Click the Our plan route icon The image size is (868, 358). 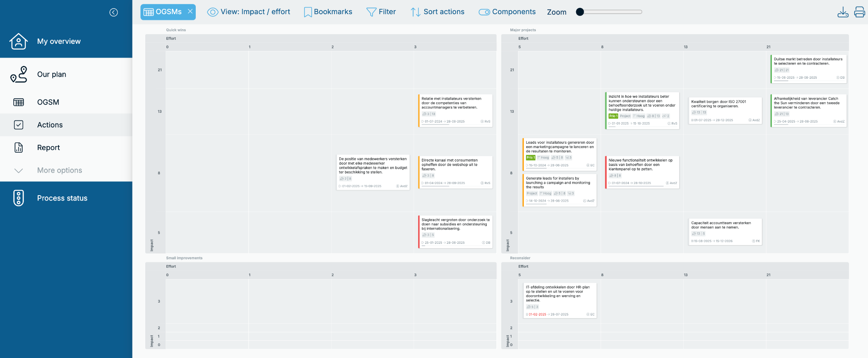tap(19, 74)
